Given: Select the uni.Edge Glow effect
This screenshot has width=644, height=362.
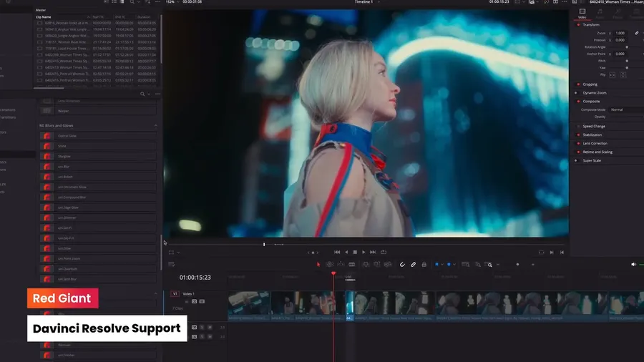Looking at the screenshot, I should point(98,207).
